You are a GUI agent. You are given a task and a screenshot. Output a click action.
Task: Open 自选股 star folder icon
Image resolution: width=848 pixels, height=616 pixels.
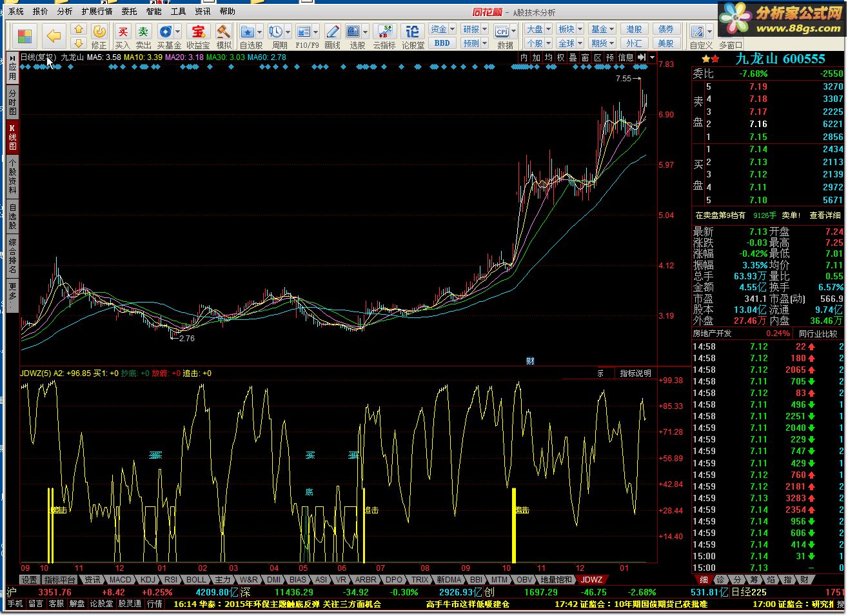pyautogui.click(x=247, y=31)
